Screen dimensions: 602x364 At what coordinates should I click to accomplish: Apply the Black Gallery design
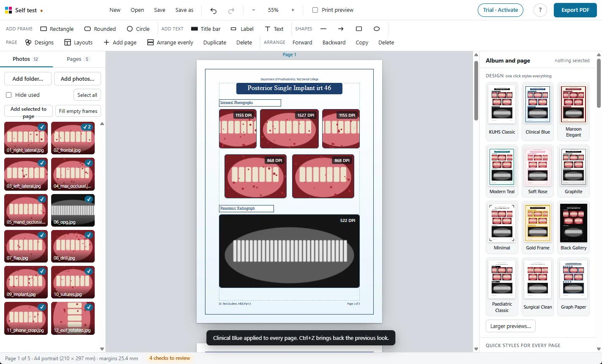pyautogui.click(x=574, y=227)
